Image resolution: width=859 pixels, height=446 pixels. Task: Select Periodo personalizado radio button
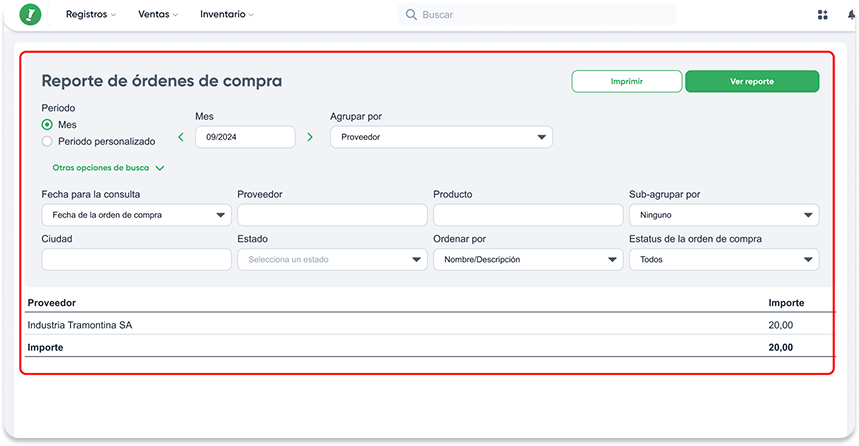pyautogui.click(x=47, y=141)
